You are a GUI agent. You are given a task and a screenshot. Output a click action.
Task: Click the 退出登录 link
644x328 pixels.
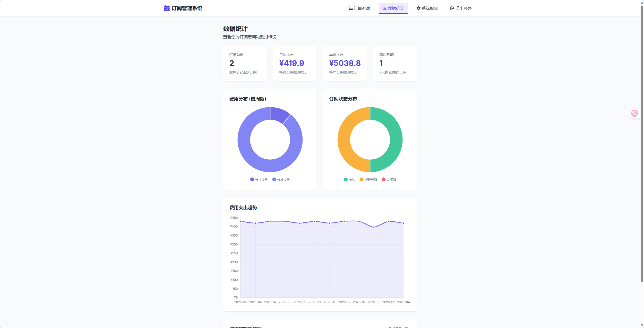tap(463, 8)
